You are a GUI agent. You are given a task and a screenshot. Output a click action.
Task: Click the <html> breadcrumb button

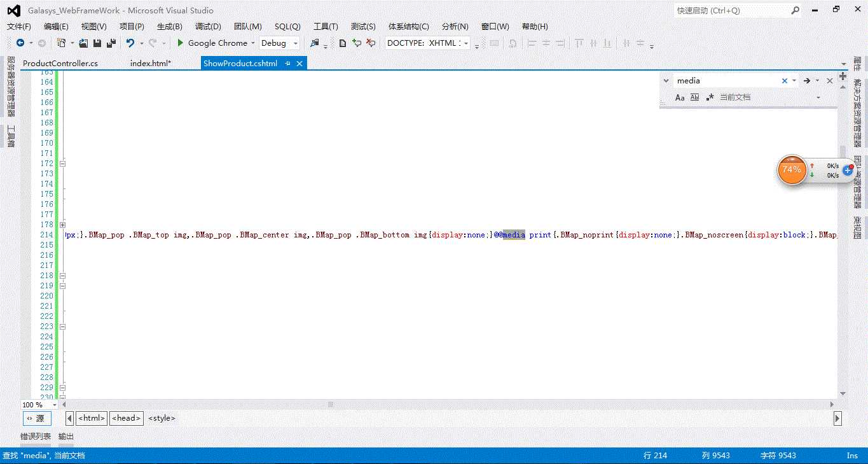[x=92, y=418]
